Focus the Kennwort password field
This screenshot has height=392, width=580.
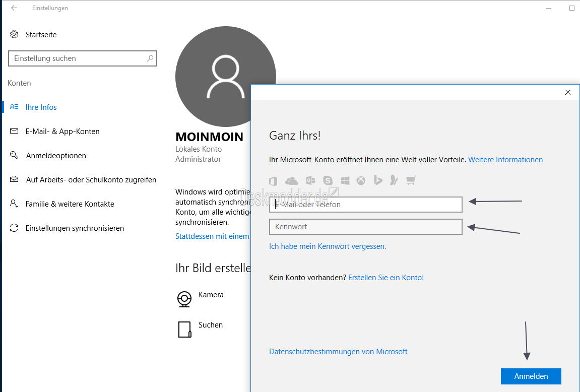[366, 227]
